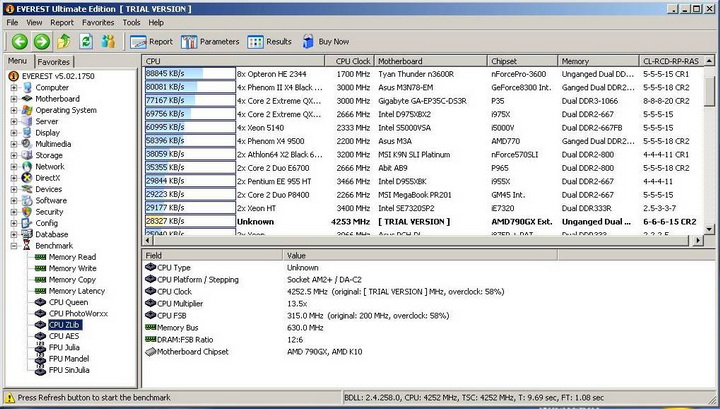
Task: Select CPU ZLib tree item
Action: click(64, 325)
